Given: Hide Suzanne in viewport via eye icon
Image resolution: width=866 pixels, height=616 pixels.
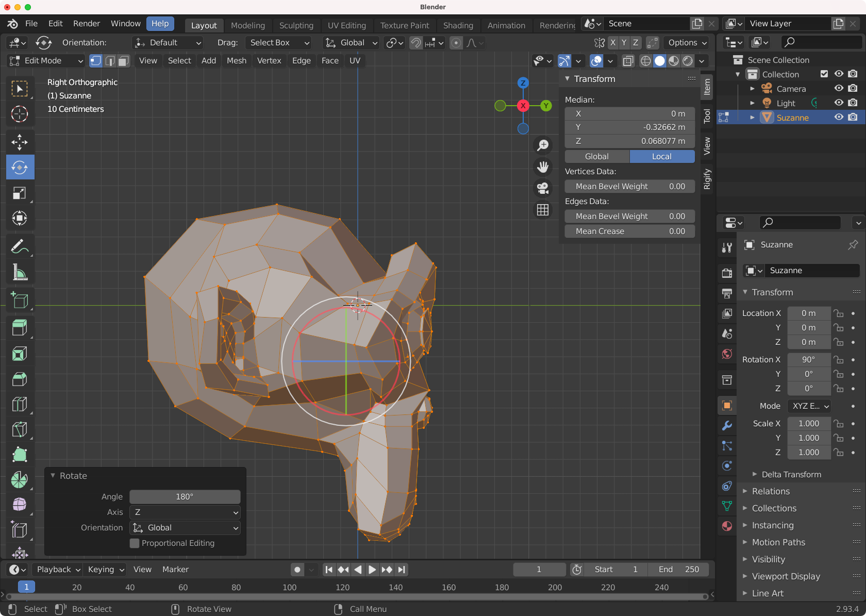Looking at the screenshot, I should 839,118.
